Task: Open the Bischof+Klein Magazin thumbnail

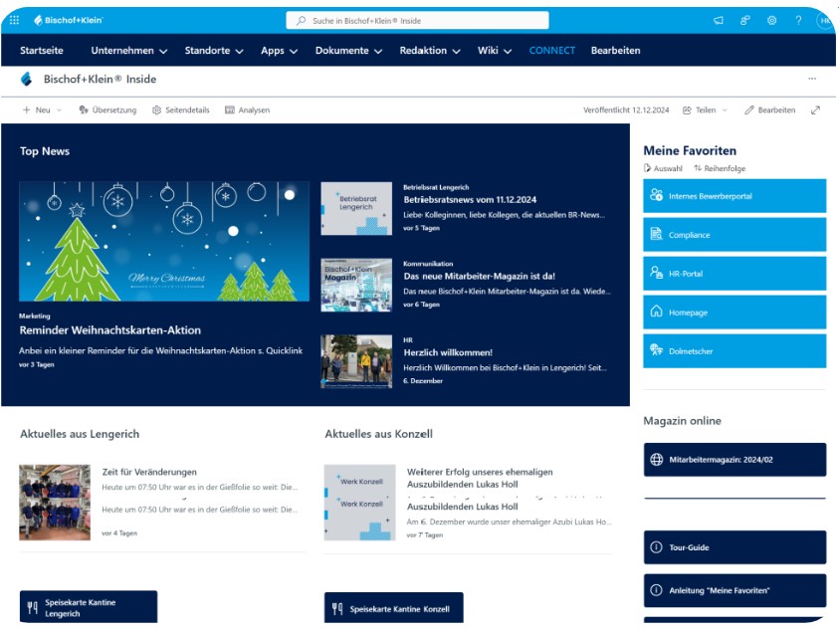Action: point(356,285)
